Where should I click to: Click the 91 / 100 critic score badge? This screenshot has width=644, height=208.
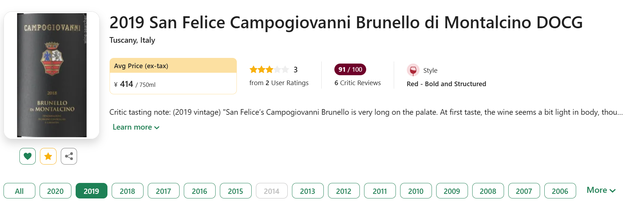(x=350, y=70)
